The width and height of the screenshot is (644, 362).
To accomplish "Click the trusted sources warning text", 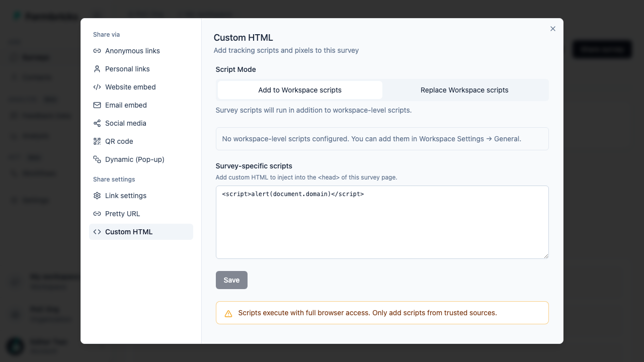I will tap(367, 313).
